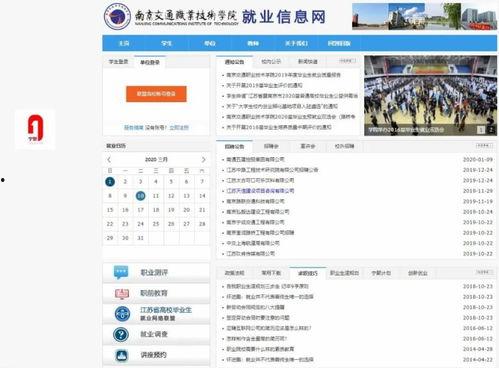The height and width of the screenshot is (368, 499).
Task: Open the recruitment entry dated 2019-10-24
Action: click(x=258, y=212)
